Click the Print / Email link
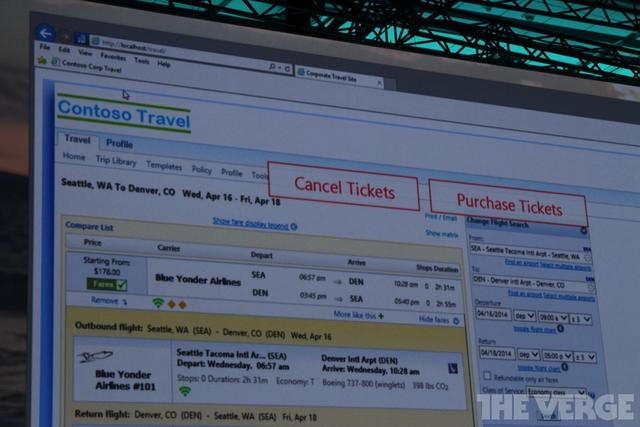 [x=440, y=217]
